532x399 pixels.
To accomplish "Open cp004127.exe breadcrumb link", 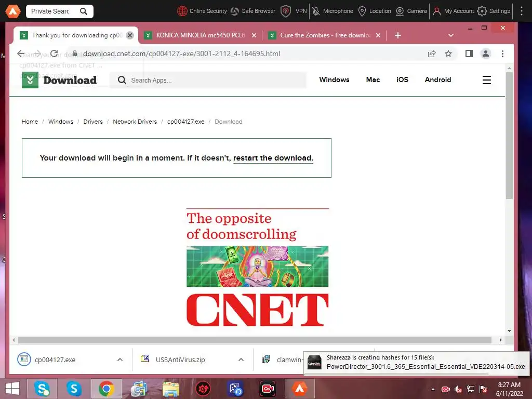I will point(186,122).
